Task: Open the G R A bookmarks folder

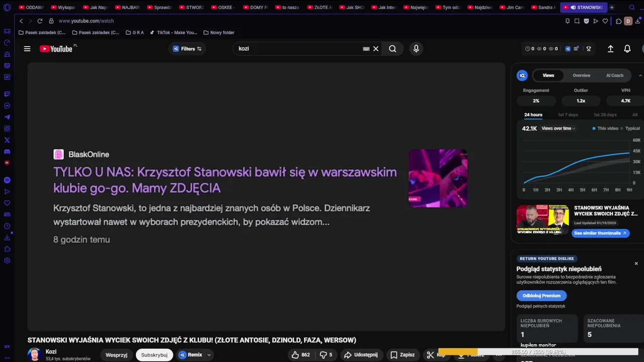Action: tap(134, 33)
